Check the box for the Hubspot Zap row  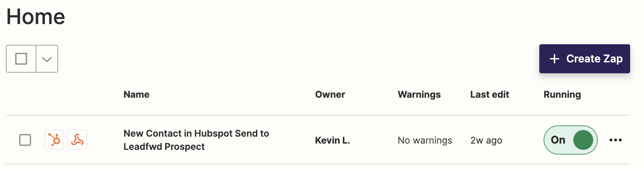pyautogui.click(x=25, y=140)
